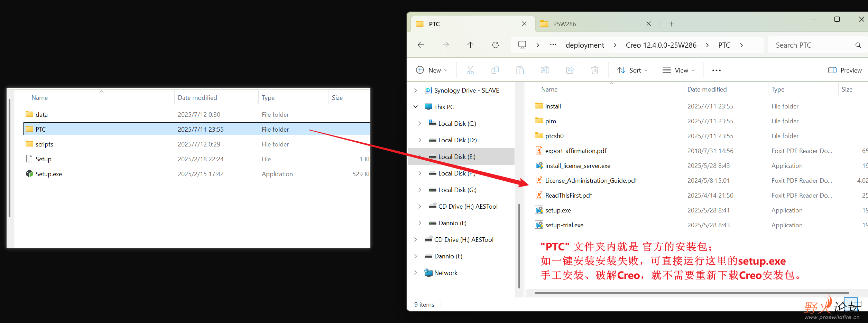
Task: Expand the Synology Drive - SLAVE node
Action: coord(415,90)
